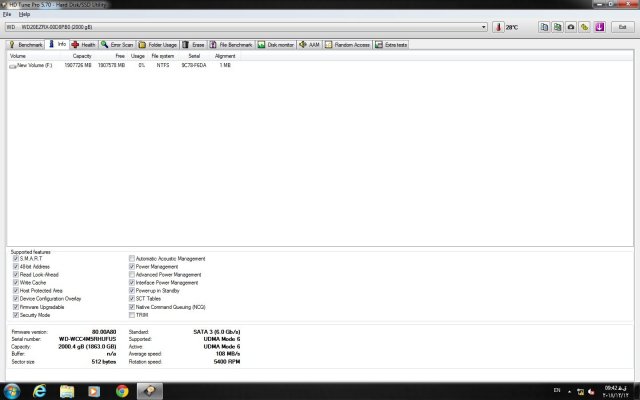Screen dimensions: 640x400
Task: Toggle Automatic Acoustic Management checkbox
Action: [132, 259]
